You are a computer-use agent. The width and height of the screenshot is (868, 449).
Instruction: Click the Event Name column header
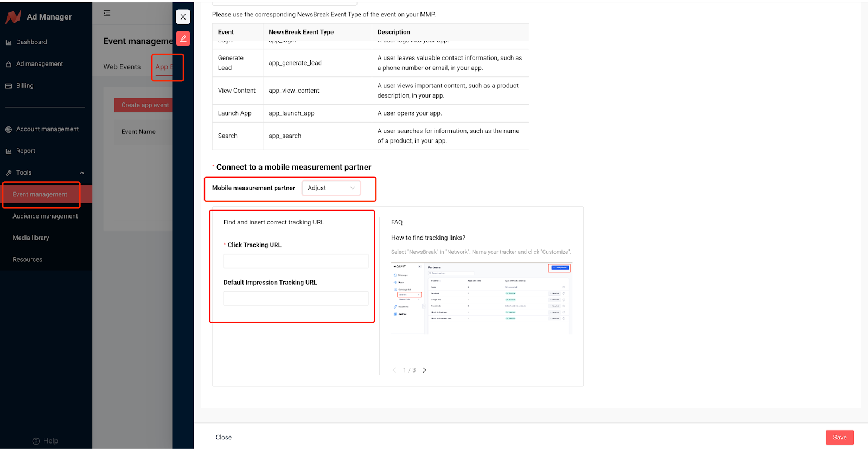[x=138, y=132]
